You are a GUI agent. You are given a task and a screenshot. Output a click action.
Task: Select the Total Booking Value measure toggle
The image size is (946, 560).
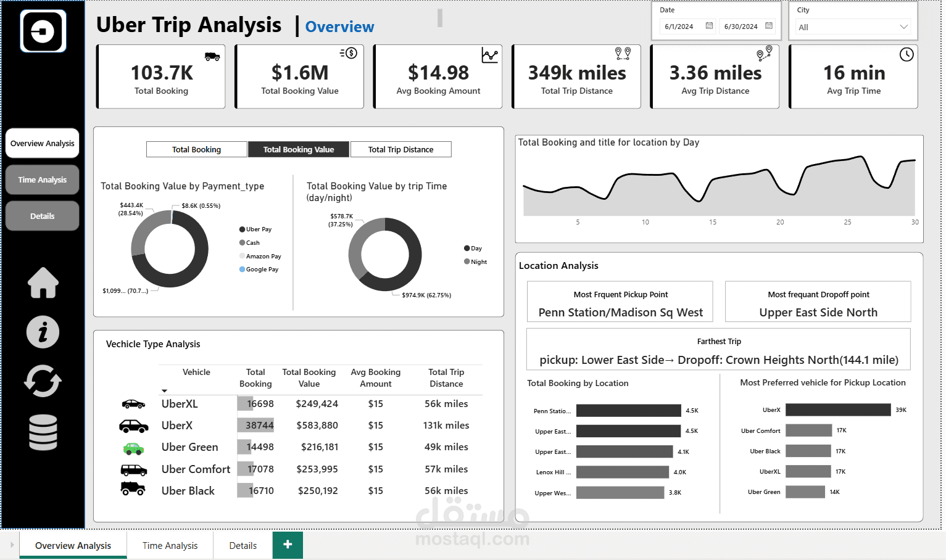click(x=299, y=149)
